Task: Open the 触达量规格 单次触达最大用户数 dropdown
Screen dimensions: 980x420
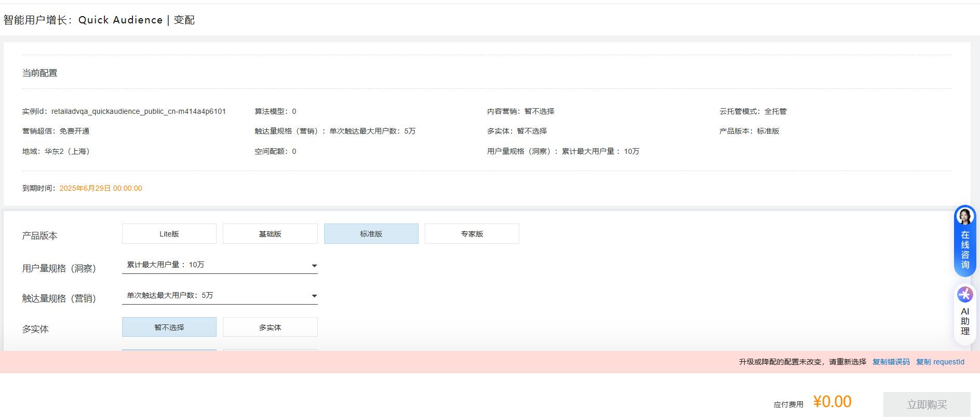Action: [x=220, y=295]
